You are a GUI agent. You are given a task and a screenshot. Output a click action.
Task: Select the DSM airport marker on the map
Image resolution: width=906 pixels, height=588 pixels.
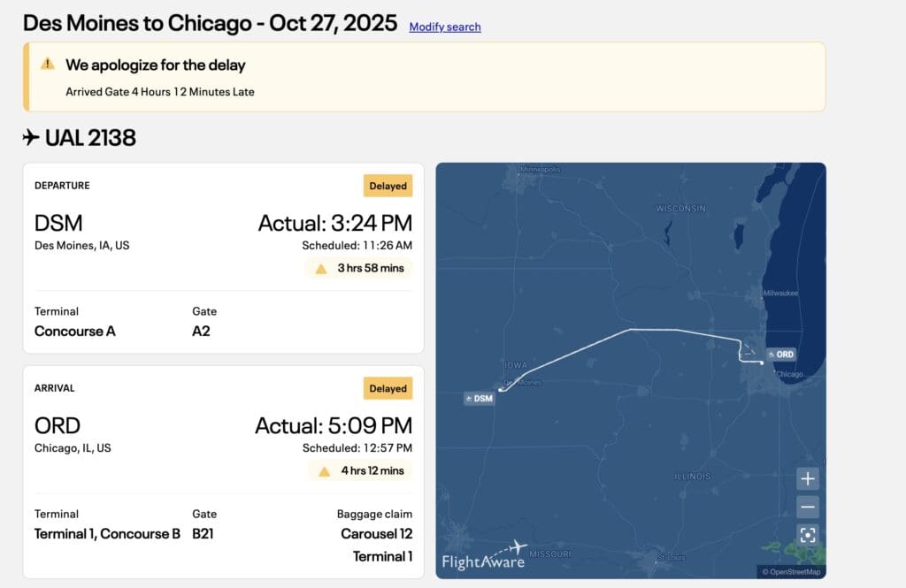[479, 398]
